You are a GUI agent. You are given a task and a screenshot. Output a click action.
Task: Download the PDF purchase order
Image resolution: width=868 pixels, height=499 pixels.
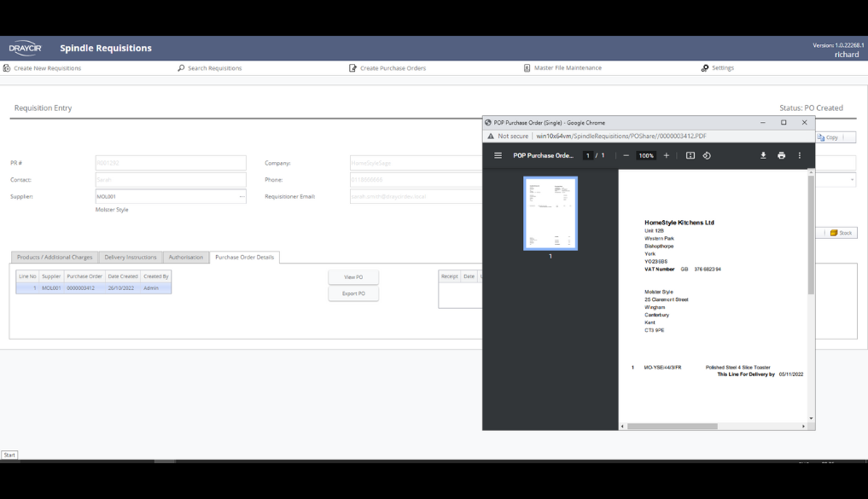(x=763, y=155)
